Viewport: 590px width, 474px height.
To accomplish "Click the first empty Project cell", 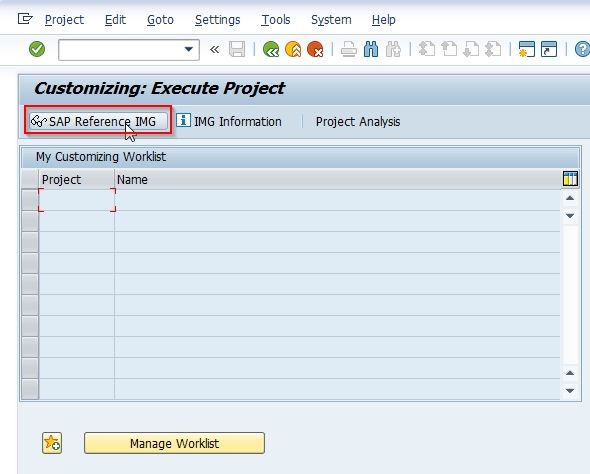I will 77,200.
